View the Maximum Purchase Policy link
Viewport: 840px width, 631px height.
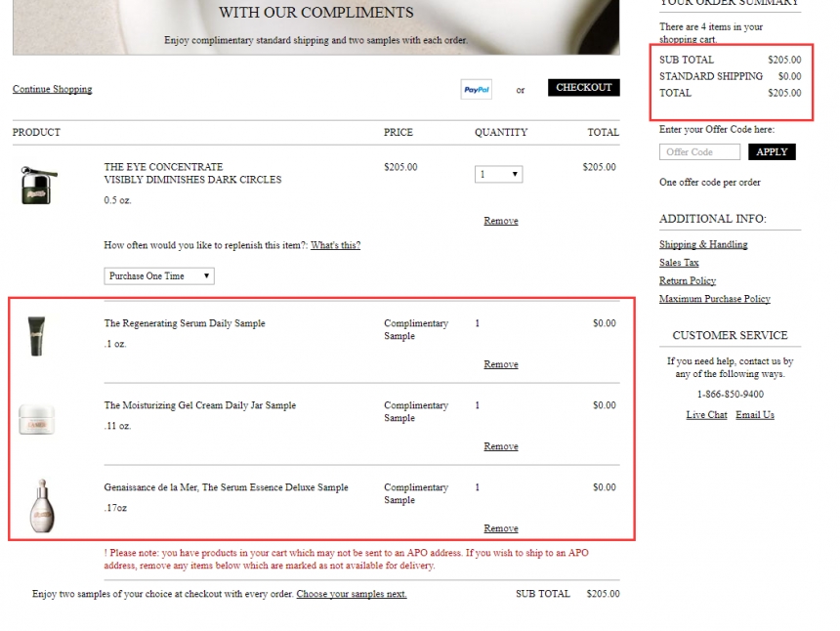tap(715, 299)
